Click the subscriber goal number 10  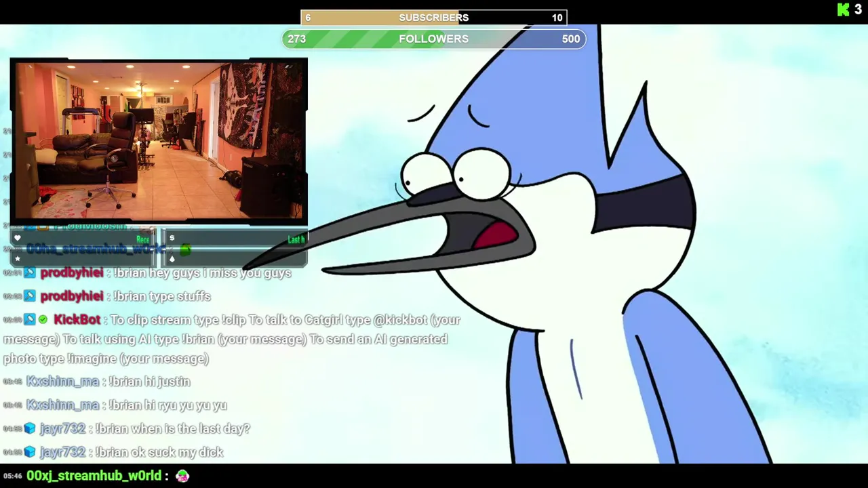click(x=557, y=18)
